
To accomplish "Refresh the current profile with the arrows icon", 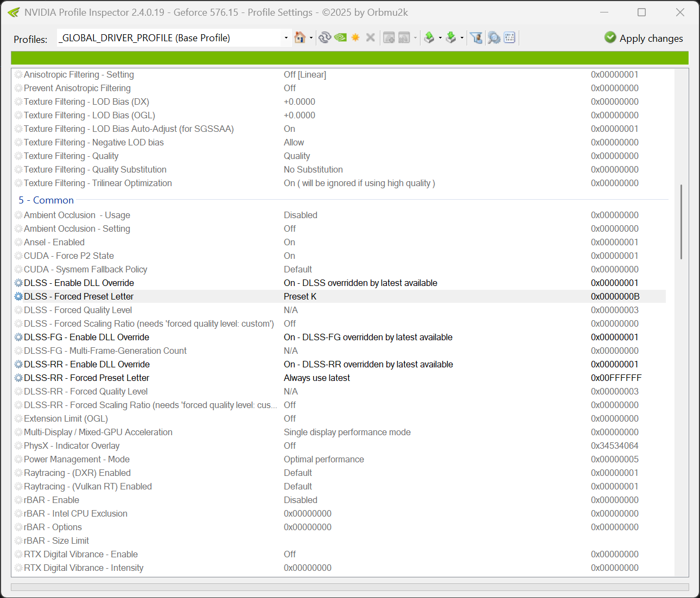I will (x=324, y=37).
